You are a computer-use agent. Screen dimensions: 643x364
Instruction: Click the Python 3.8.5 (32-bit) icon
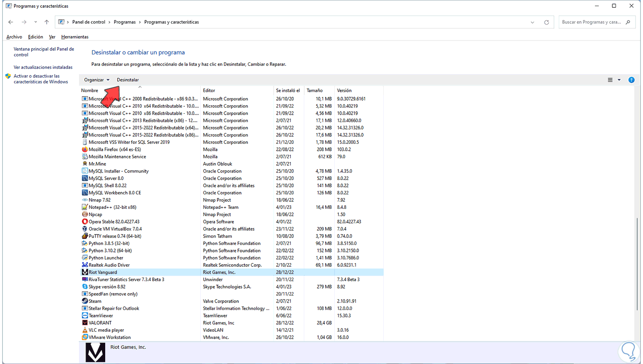[85, 243]
